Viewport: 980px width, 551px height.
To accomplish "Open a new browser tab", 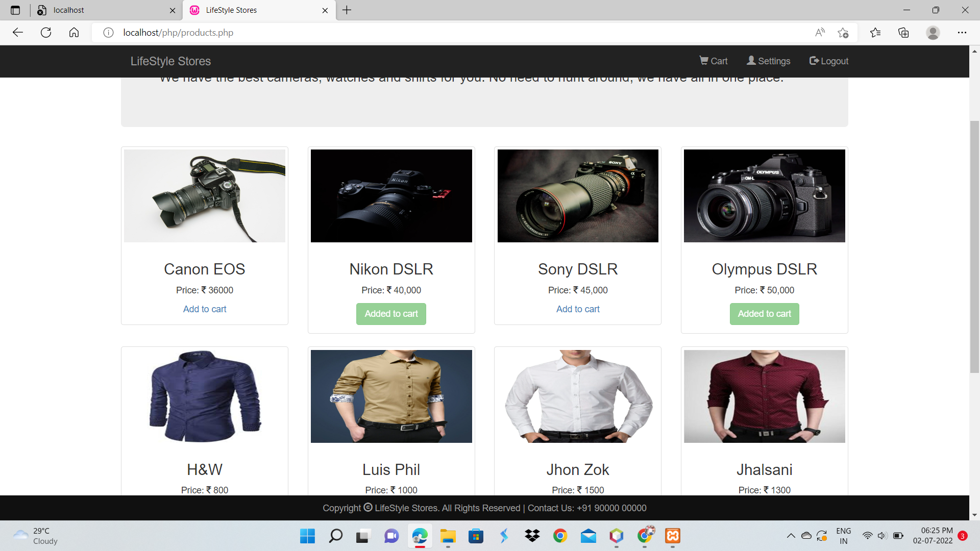I will pos(347,10).
